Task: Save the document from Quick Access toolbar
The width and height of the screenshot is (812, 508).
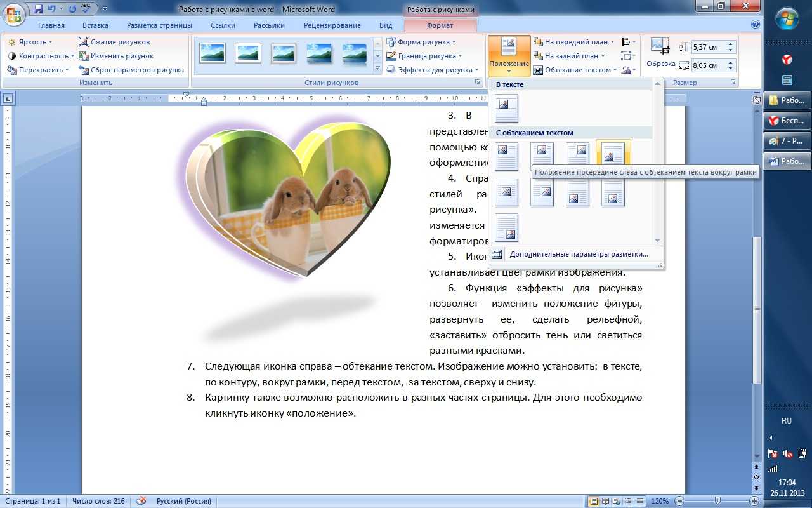Action: pyautogui.click(x=37, y=9)
